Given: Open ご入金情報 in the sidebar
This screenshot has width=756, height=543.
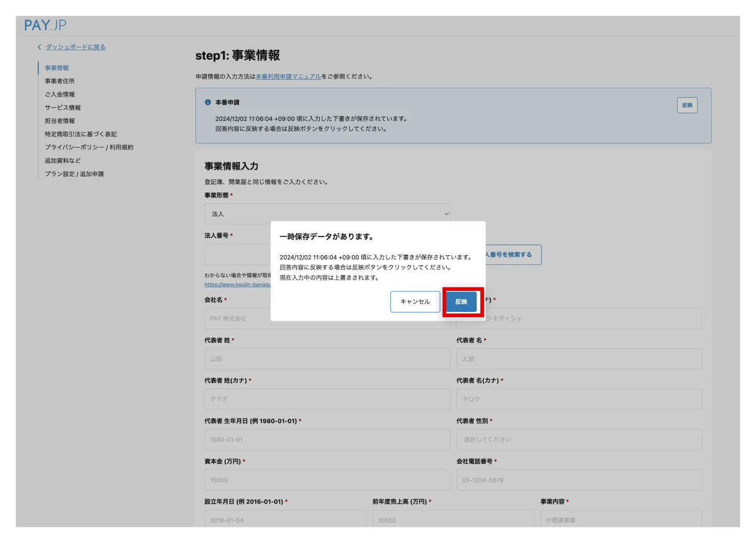Looking at the screenshot, I should click(x=60, y=95).
